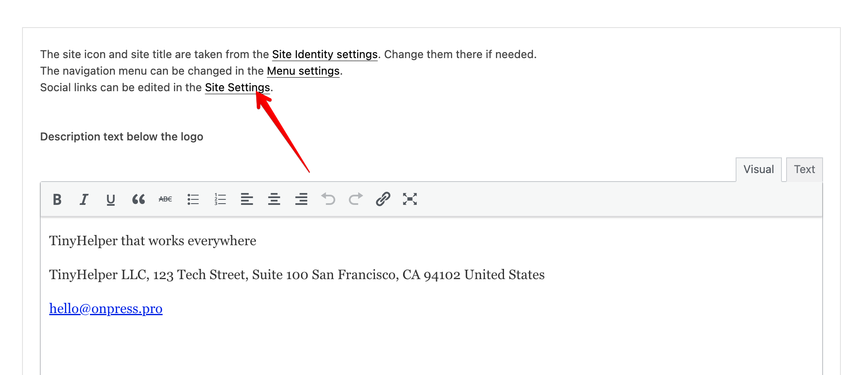Insert a blockquote
The width and height of the screenshot is (868, 375).
coord(138,199)
